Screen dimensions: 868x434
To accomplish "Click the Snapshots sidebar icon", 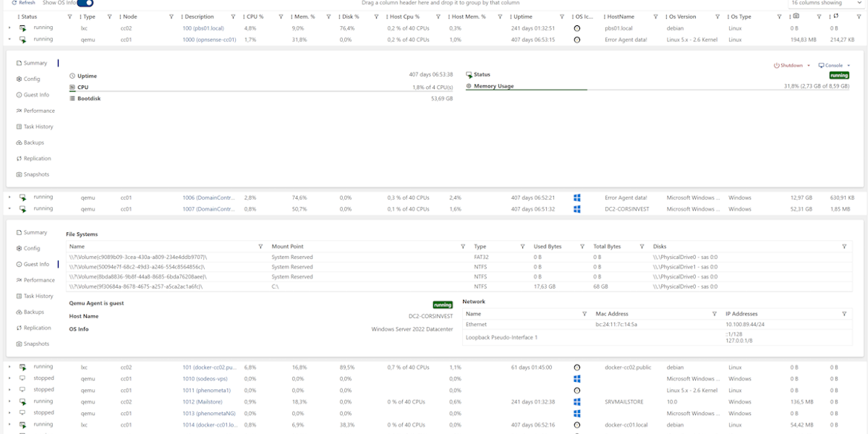I will tap(17, 174).
